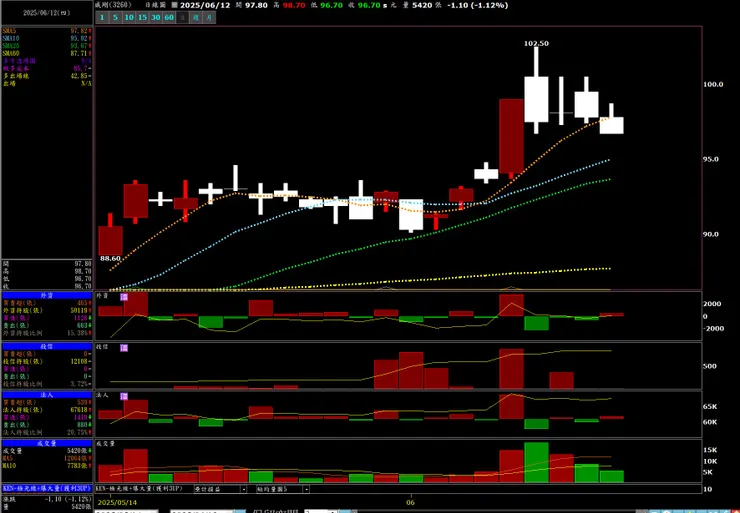Click the date box 2025/06/12 at top left
This screenshot has height=513, width=740.
tap(47, 13)
